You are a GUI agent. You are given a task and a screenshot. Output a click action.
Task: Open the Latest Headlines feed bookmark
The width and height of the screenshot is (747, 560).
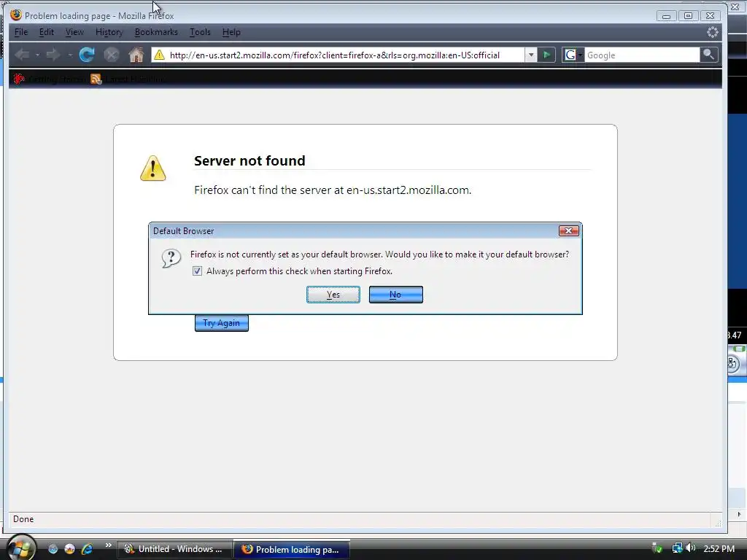pos(128,79)
